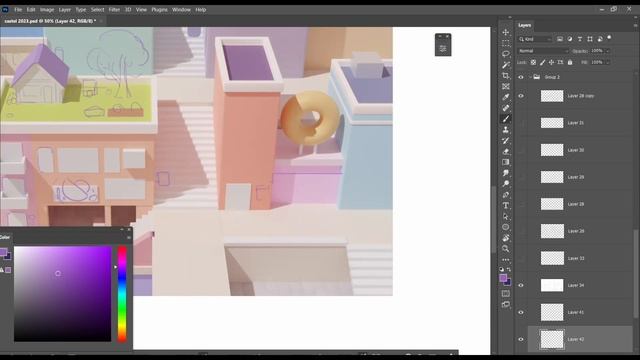Select the Lasso tool

pos(506,54)
